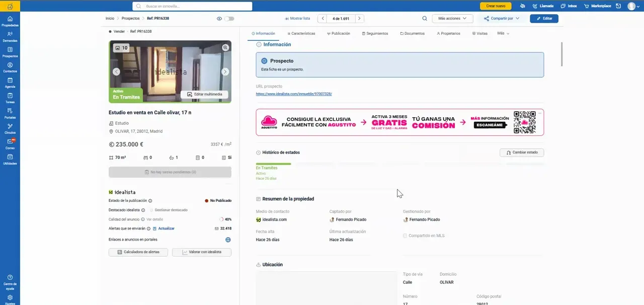
Task: Switch to the Documentos tab
Action: [413, 33]
